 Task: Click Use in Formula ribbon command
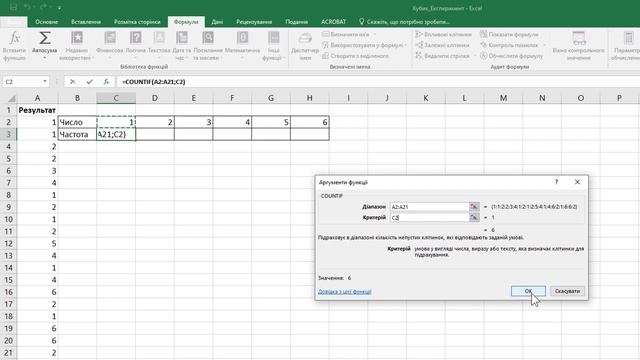pyautogui.click(x=364, y=45)
